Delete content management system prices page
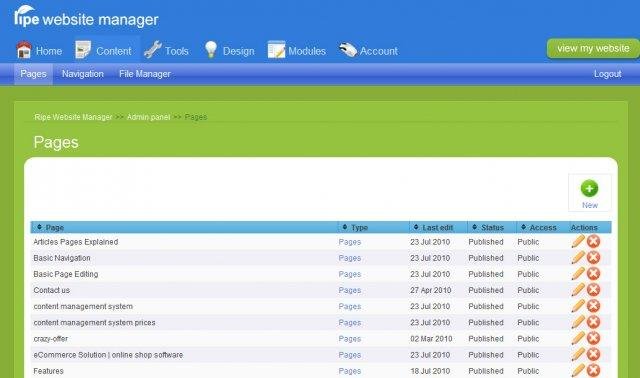The width and height of the screenshot is (640, 378). [x=593, y=322]
